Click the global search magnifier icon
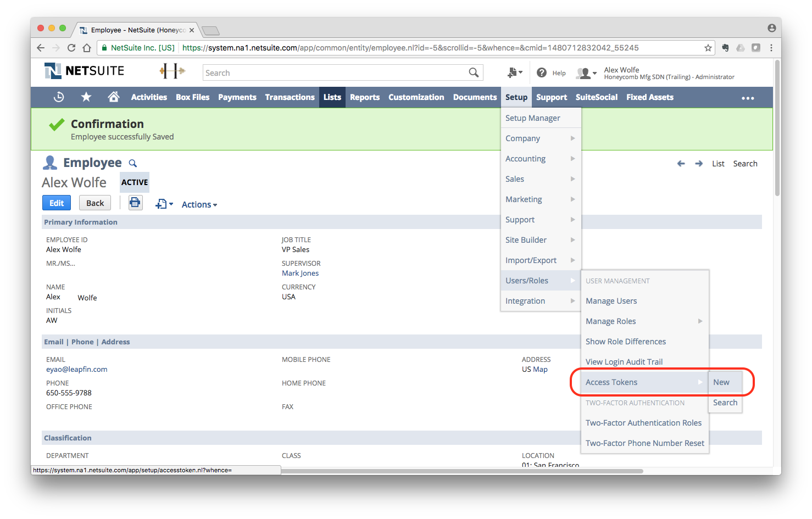This screenshot has height=519, width=812. click(x=474, y=72)
